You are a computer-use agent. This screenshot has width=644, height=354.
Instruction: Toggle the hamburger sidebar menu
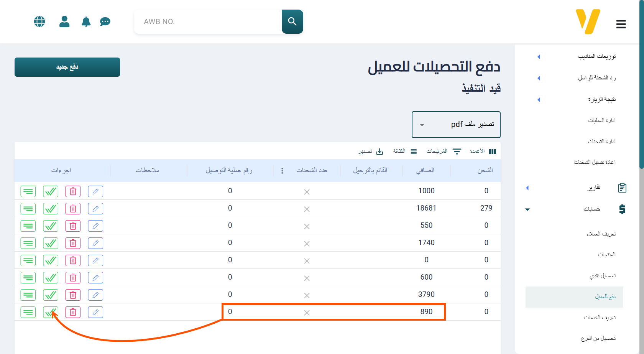621,24
